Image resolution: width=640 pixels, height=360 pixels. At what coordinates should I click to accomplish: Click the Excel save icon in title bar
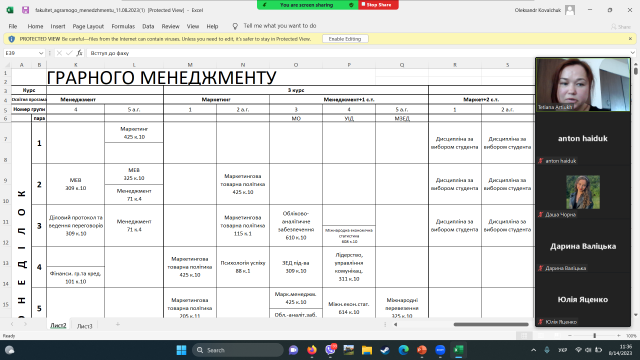(25, 10)
